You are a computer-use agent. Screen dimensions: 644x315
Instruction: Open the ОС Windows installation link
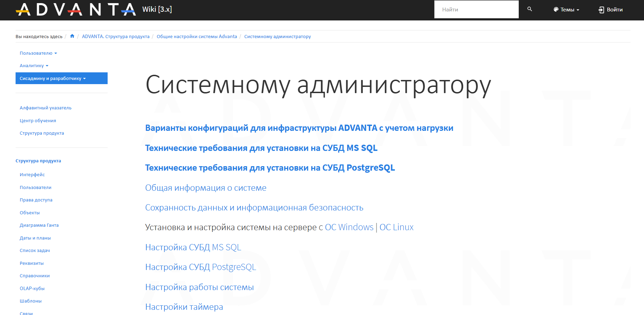tap(349, 227)
